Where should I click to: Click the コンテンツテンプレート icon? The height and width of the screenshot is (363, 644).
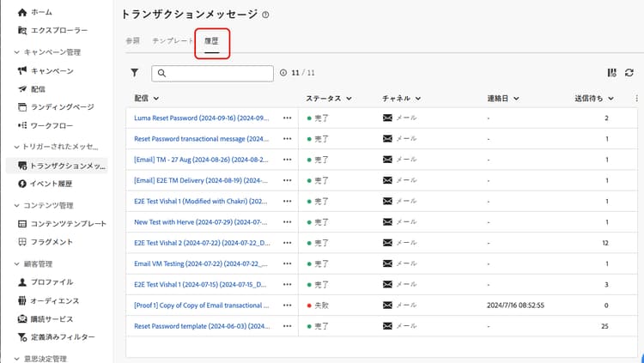coord(22,224)
